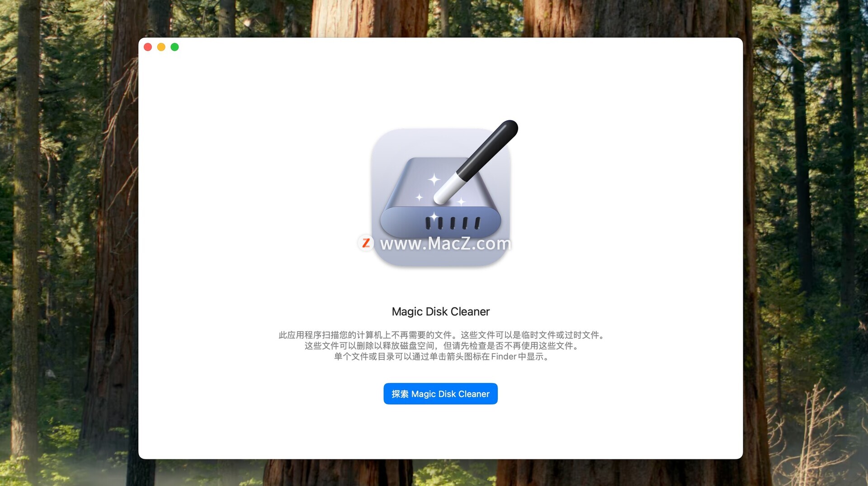Screen dimensions: 868x486
Task: Click the line mentioning Finder 中显示
Action: 441,357
